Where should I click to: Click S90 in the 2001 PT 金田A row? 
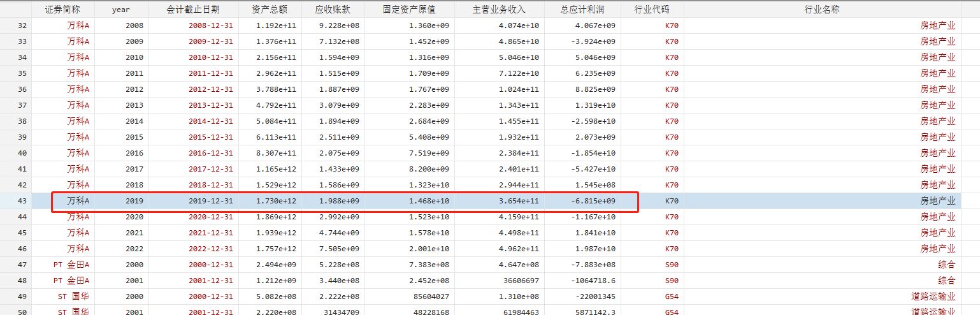672,281
